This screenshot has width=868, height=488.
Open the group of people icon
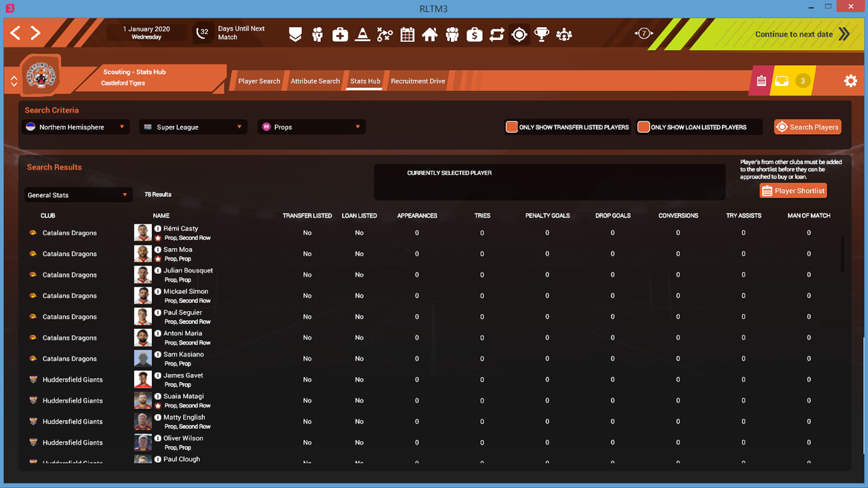tap(452, 35)
